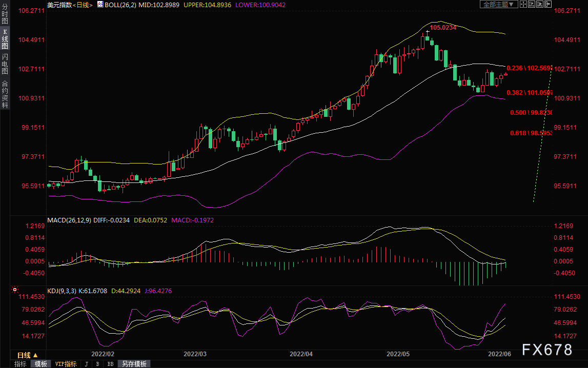Click the B template button
This screenshot has height=368, width=588.
click(97, 364)
